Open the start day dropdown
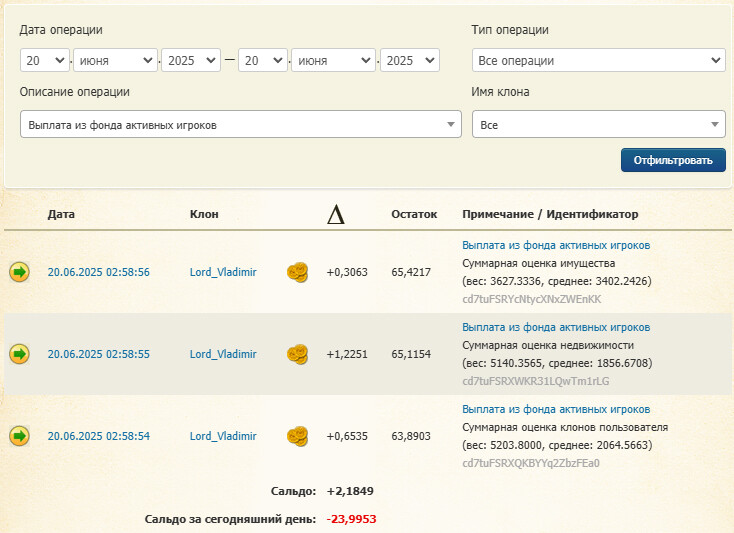This screenshot has width=734, height=533. click(x=45, y=61)
